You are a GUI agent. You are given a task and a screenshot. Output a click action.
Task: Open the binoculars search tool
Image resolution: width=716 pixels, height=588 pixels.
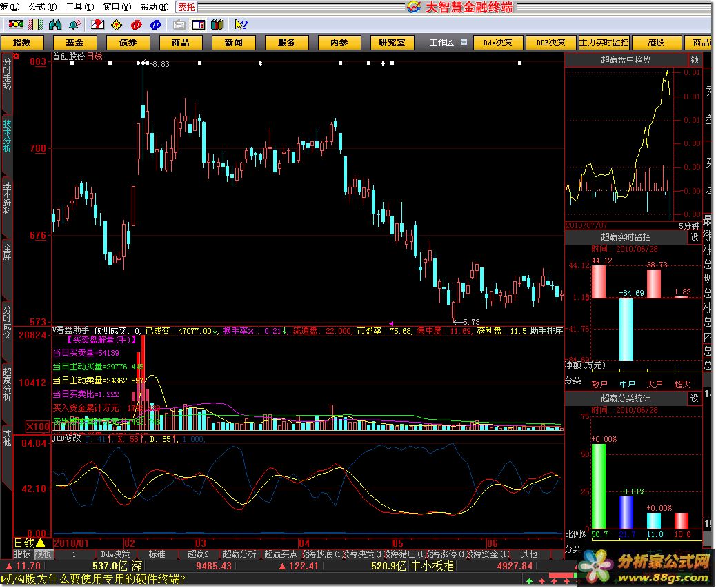(x=55, y=24)
